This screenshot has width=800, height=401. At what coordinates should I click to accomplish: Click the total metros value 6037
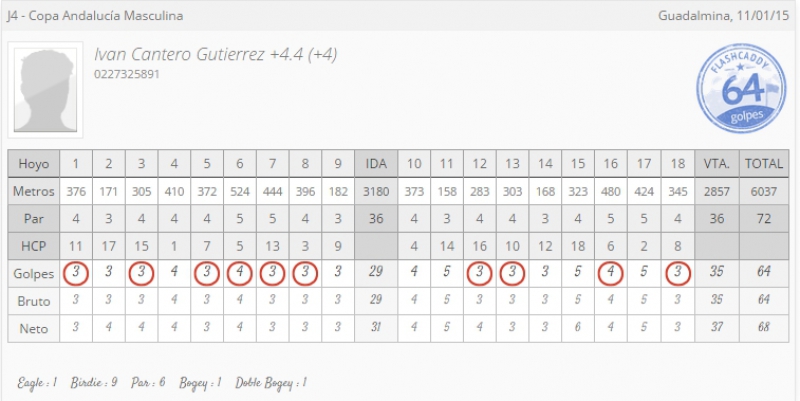[x=764, y=191]
